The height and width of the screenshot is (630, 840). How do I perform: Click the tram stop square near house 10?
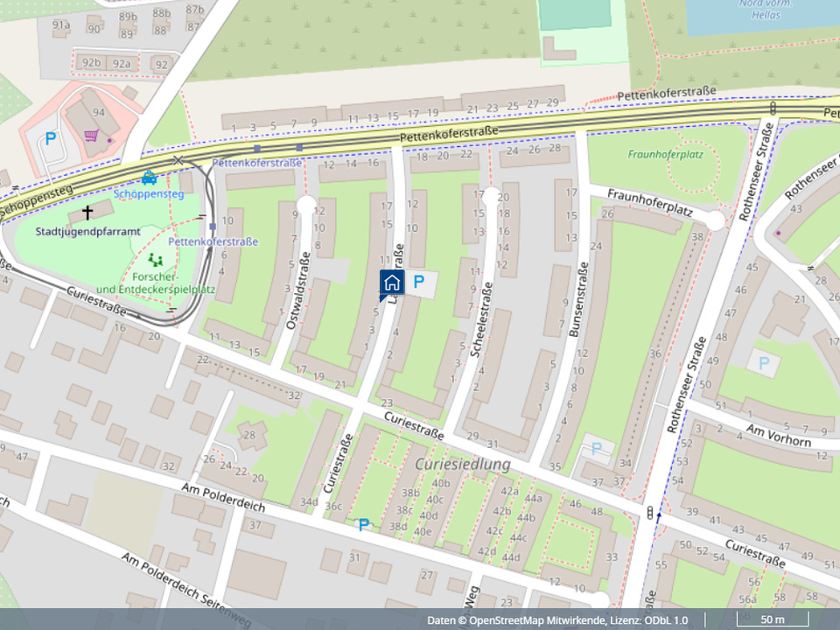213,226
